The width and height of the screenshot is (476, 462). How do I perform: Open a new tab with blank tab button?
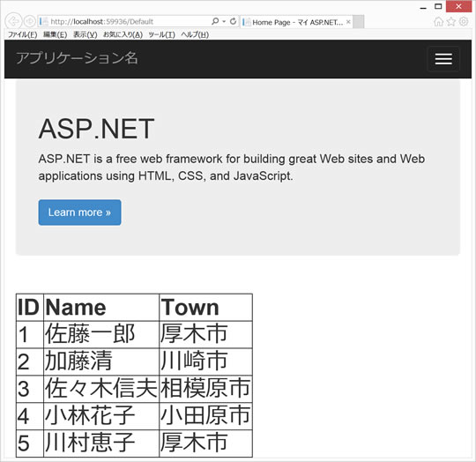359,22
